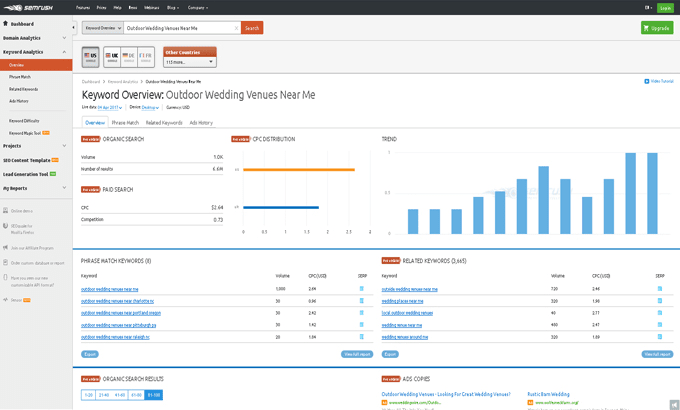Click the Online demo sidebar icon
This screenshot has height=410, width=680.
point(5,211)
